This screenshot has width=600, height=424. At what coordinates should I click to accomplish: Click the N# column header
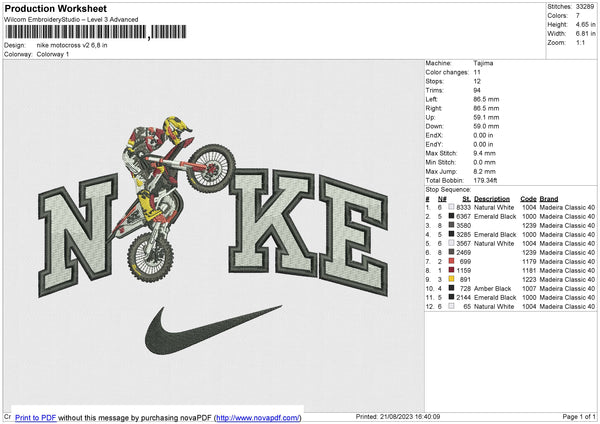click(442, 199)
